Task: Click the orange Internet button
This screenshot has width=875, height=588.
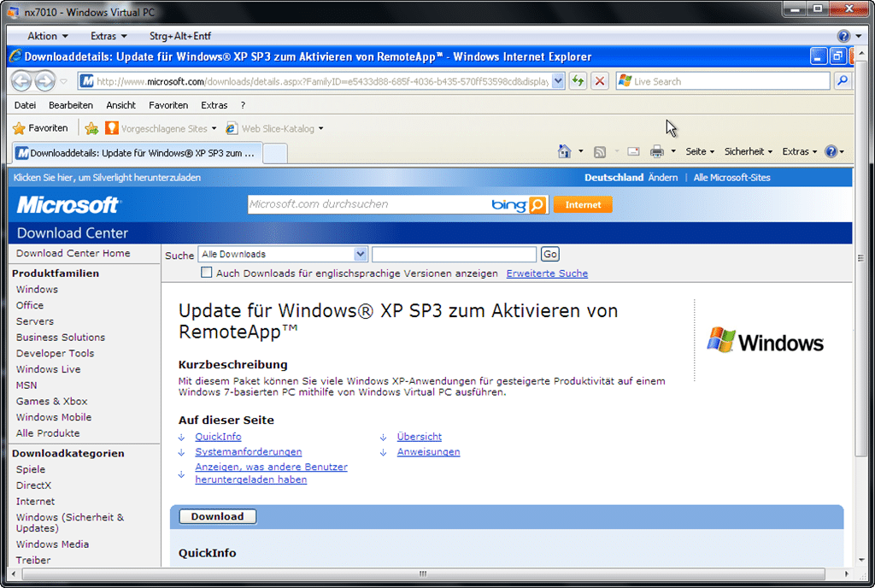Action: 583,205
